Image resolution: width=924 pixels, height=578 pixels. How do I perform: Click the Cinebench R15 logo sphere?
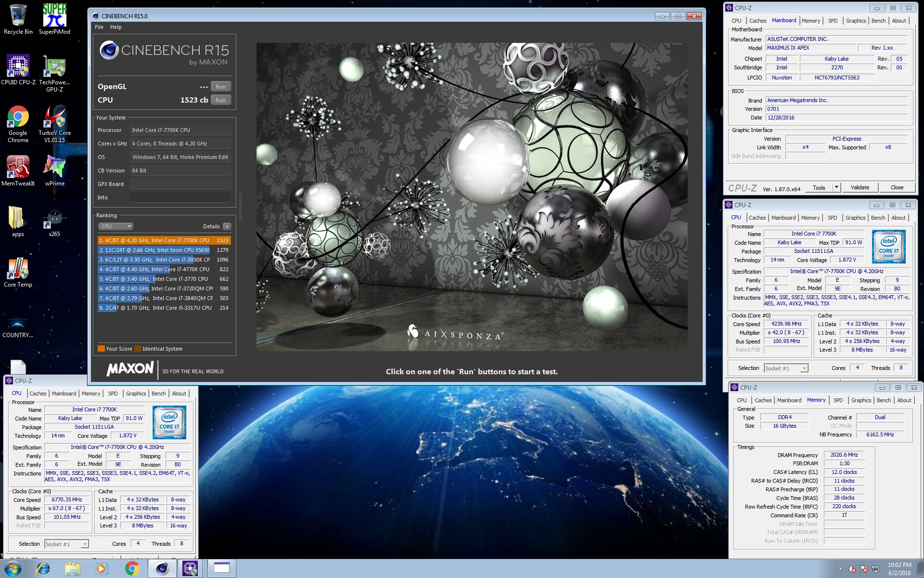(x=109, y=50)
